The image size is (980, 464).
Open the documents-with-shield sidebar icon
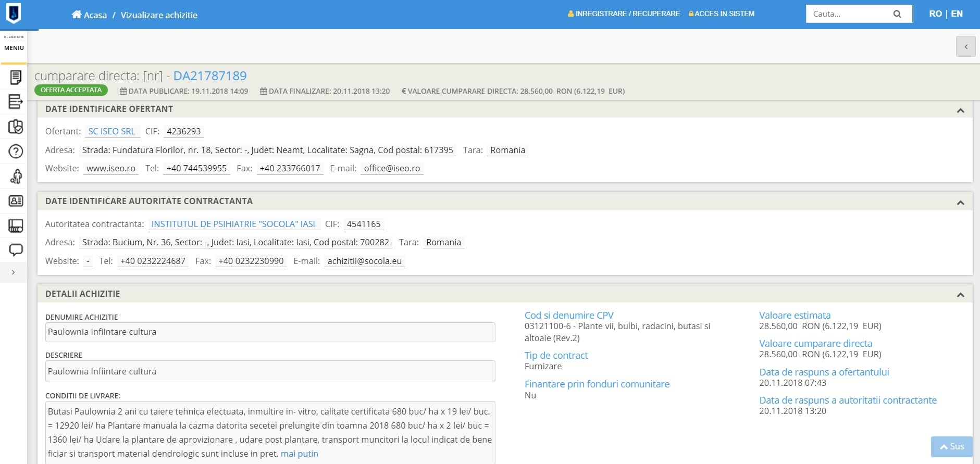pos(16,127)
